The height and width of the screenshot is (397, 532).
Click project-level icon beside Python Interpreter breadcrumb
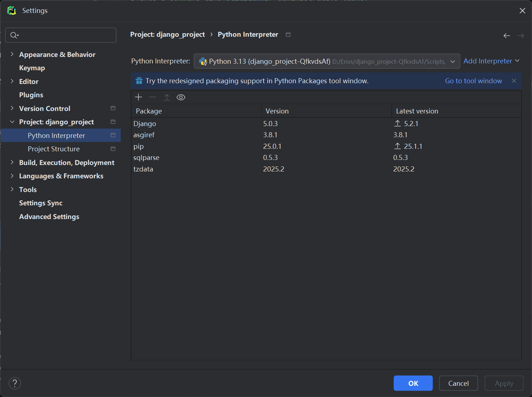[x=288, y=35]
